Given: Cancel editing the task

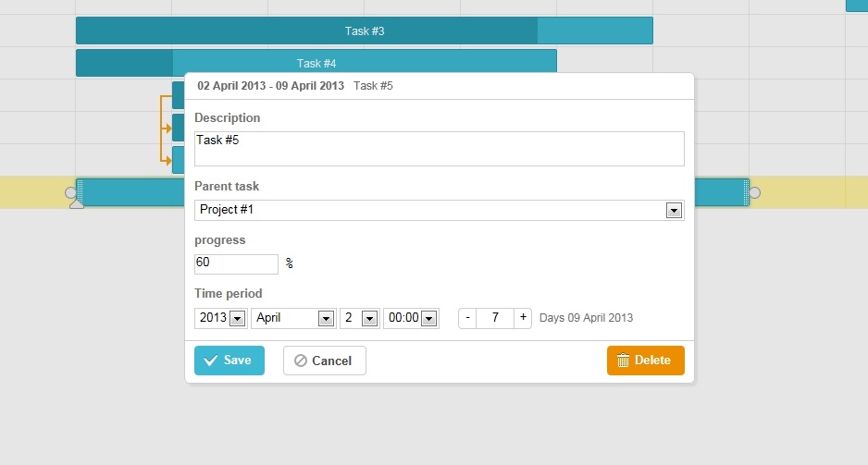Looking at the screenshot, I should 325,361.
